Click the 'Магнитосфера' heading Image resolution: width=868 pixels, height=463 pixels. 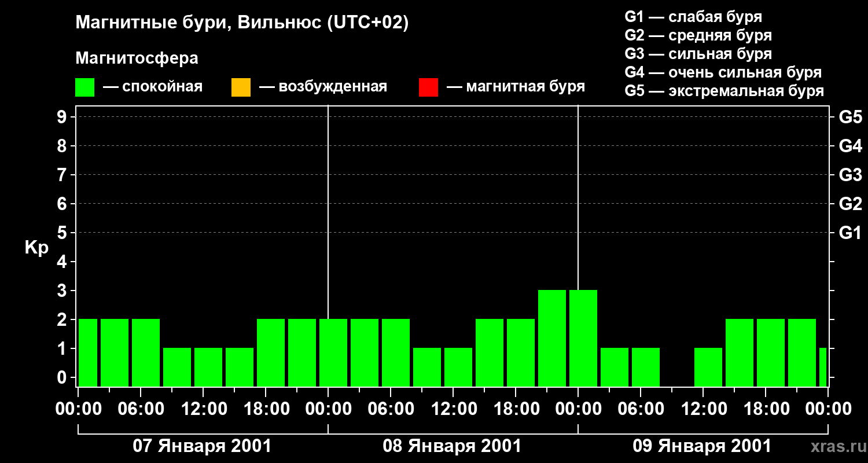coord(137,58)
